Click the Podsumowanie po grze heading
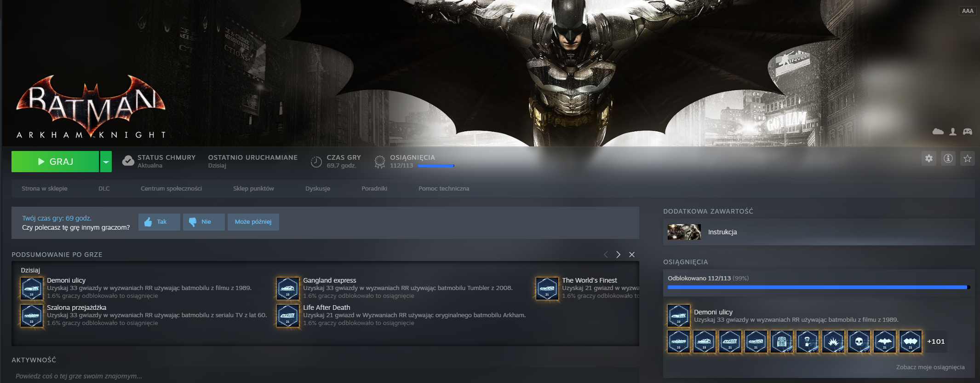The image size is (980, 383). [57, 255]
